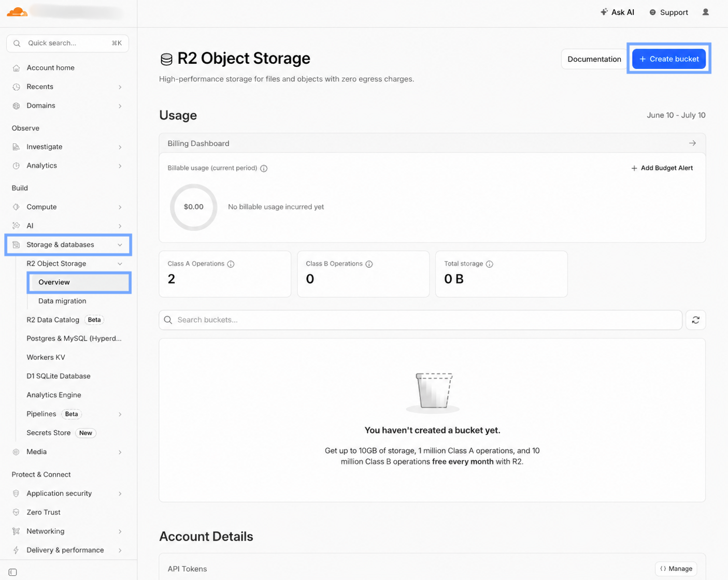
Task: Click Add Budget Alert
Action: point(662,168)
